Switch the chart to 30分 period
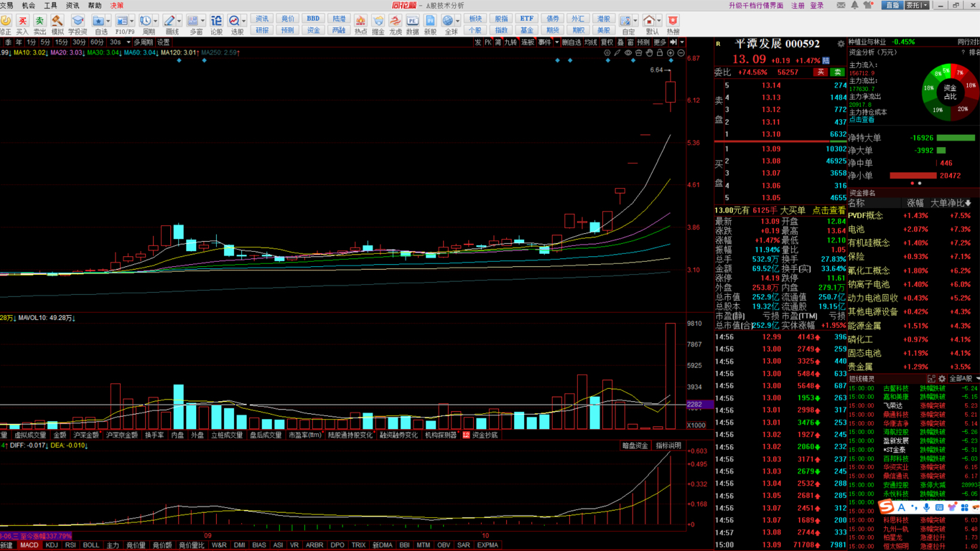 coord(79,43)
